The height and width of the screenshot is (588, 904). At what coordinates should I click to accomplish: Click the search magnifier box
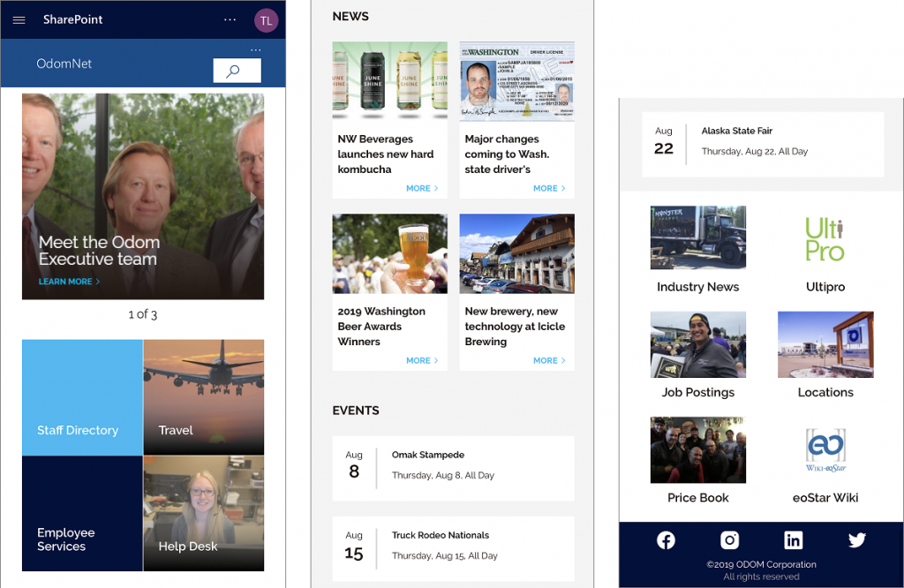[x=237, y=71]
